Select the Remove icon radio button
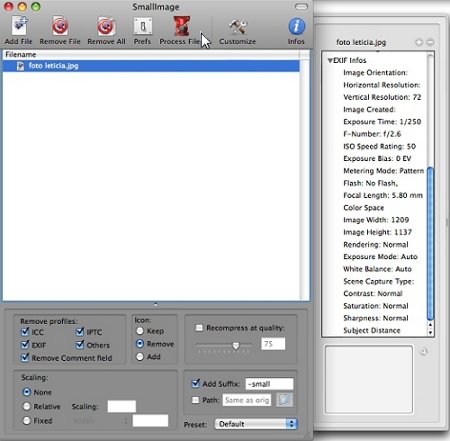Screen dimensions: 450x441 tap(140, 344)
